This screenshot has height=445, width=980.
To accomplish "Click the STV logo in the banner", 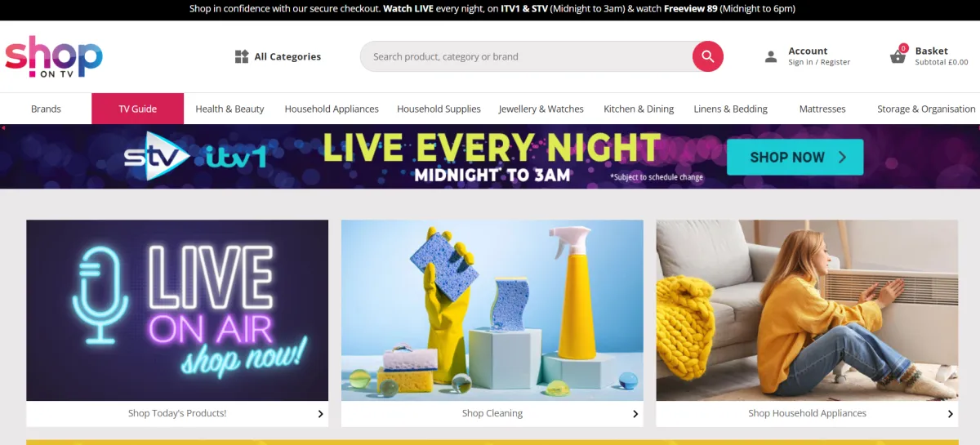I will [157, 155].
